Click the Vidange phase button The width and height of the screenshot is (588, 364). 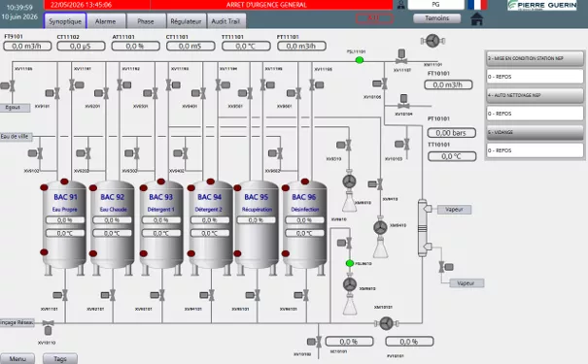[536, 132]
